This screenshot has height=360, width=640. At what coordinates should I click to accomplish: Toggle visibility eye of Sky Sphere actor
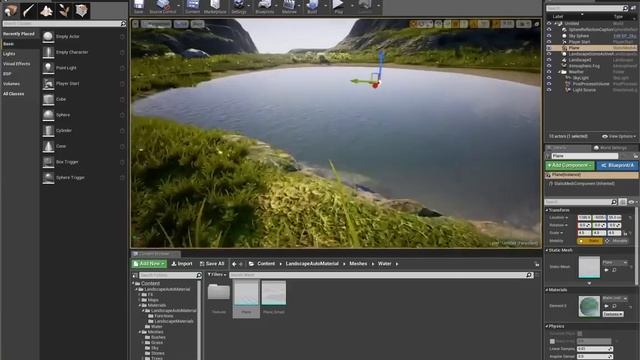(549, 36)
